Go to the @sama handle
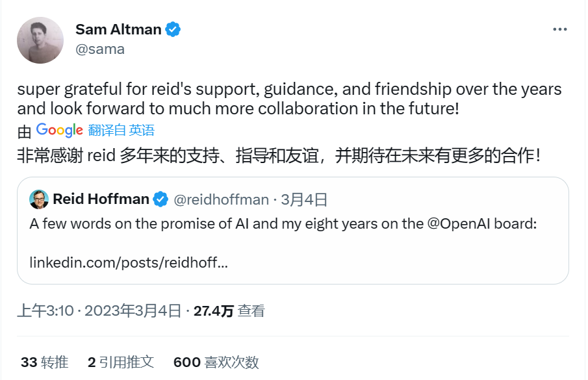This screenshot has height=380, width=588. [x=100, y=49]
